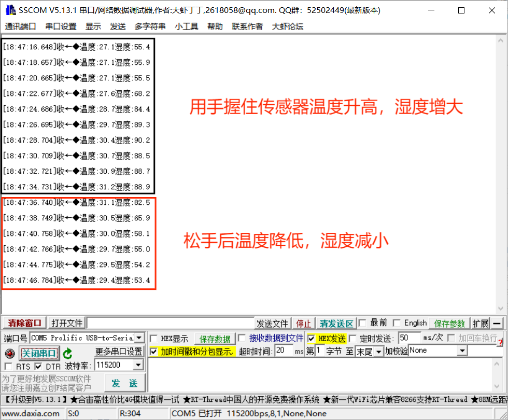Click the 关闭串口 close port button
The width and height of the screenshot is (508, 420).
coord(39,353)
